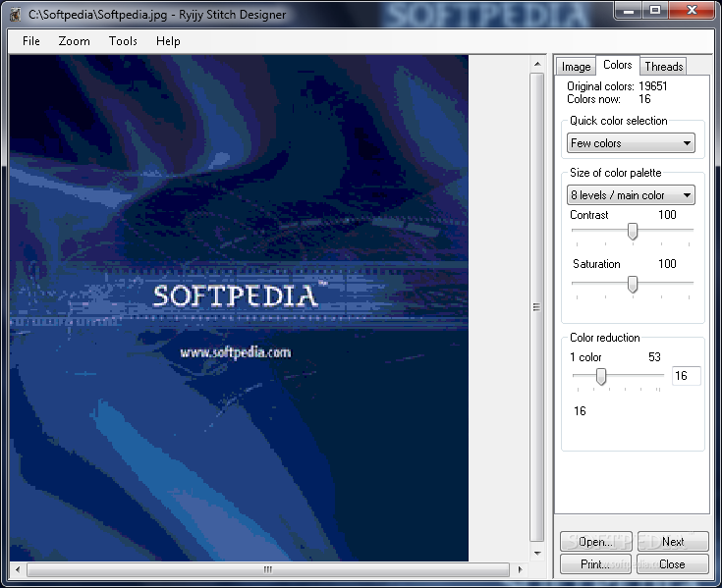
Task: Open the Help menu
Action: click(168, 41)
